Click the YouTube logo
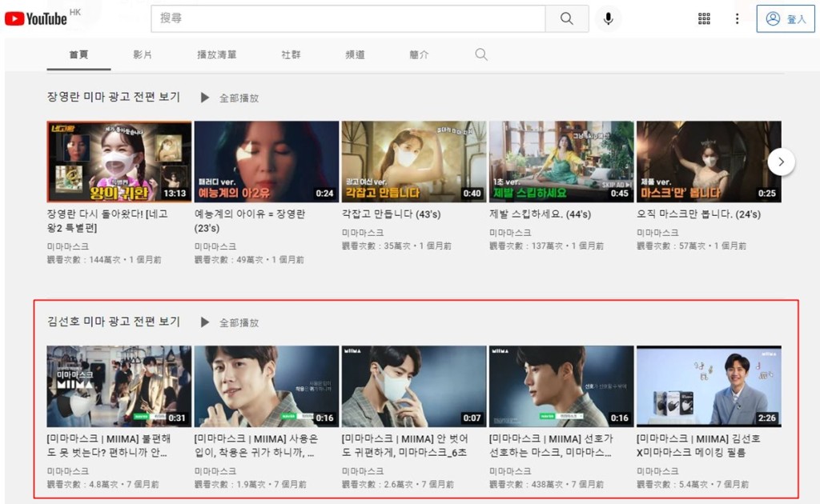Image resolution: width=820 pixels, height=504 pixels. coord(35,19)
